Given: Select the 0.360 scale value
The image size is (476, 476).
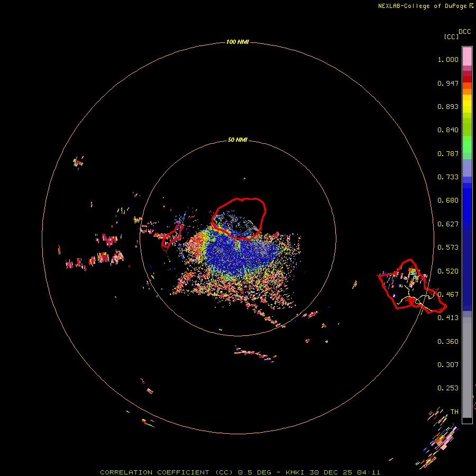Looking at the screenshot, I should pos(448,342).
